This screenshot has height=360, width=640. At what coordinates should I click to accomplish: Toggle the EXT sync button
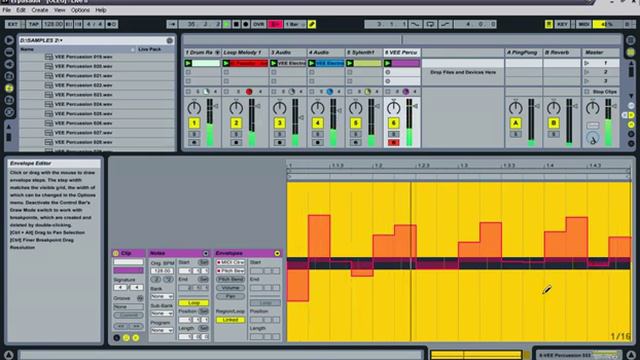point(13,24)
